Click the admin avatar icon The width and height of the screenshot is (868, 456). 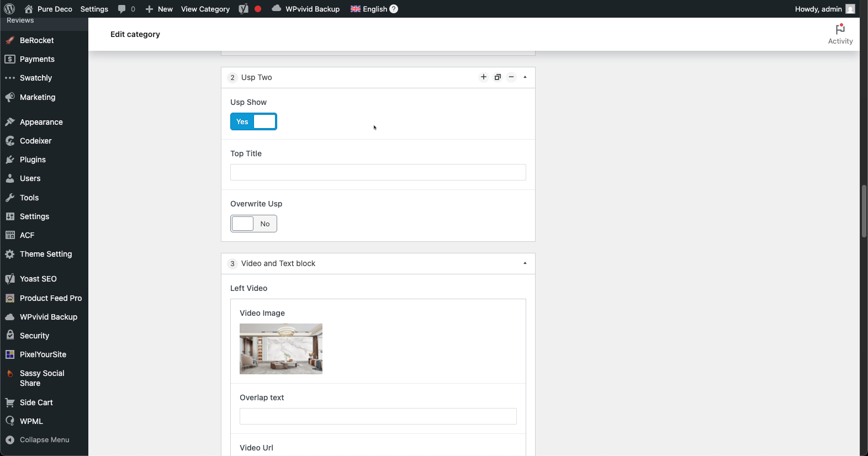pos(850,9)
